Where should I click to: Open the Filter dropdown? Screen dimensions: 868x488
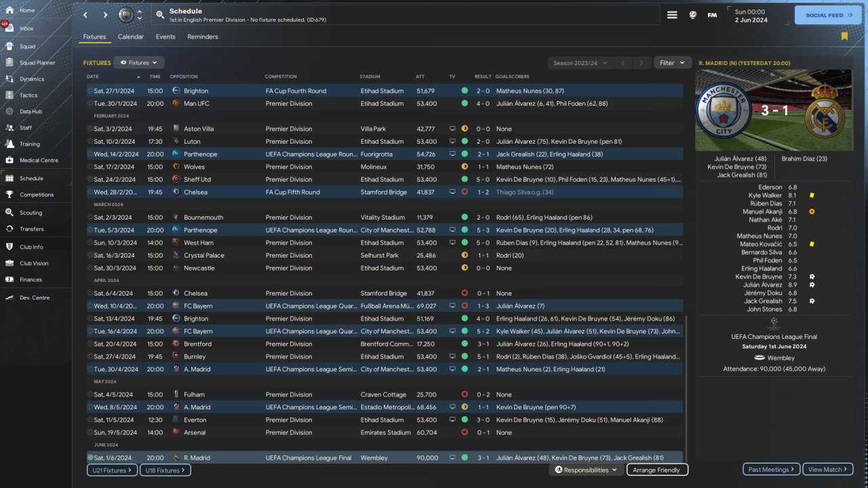coord(672,62)
